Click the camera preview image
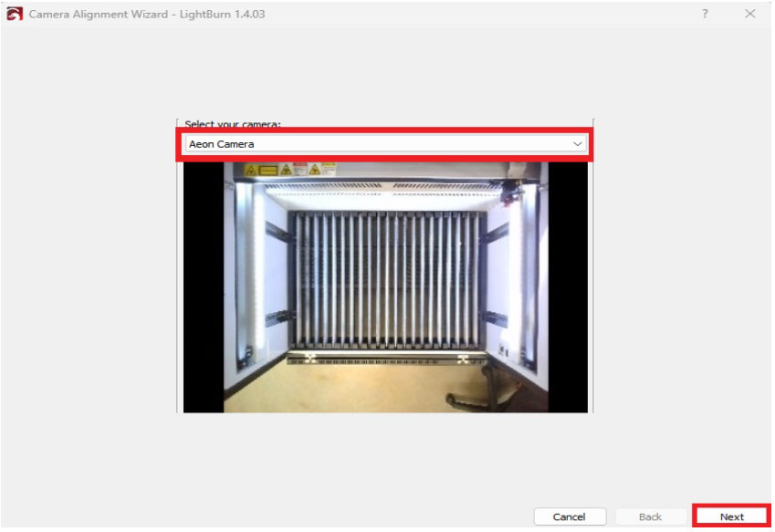Screen dimensions: 775x532 coord(385,287)
